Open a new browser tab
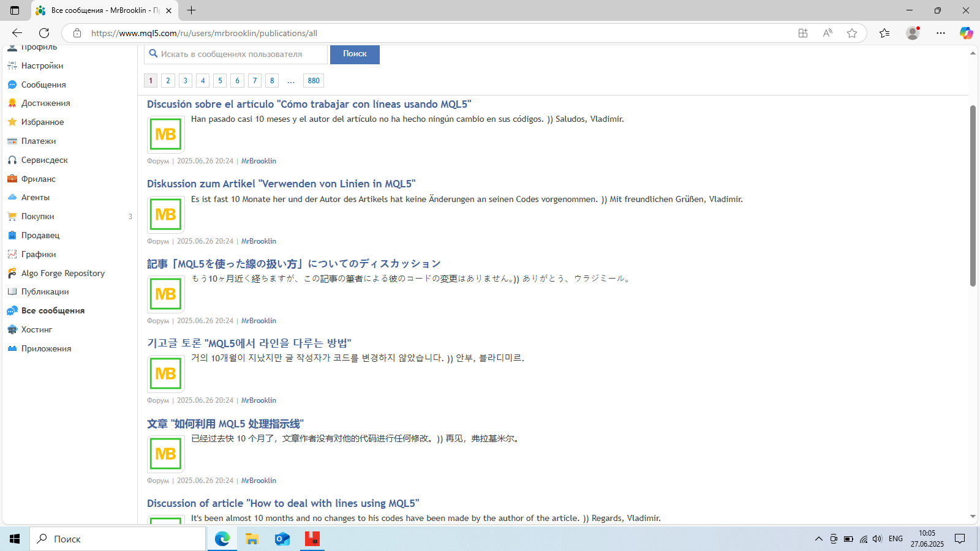Screen dimensions: 980x551 pos(192,10)
